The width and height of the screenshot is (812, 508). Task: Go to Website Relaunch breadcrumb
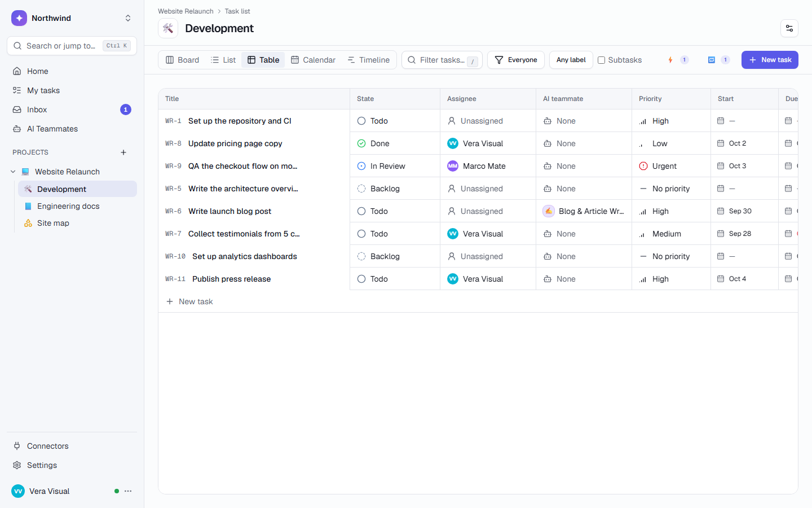(186, 11)
